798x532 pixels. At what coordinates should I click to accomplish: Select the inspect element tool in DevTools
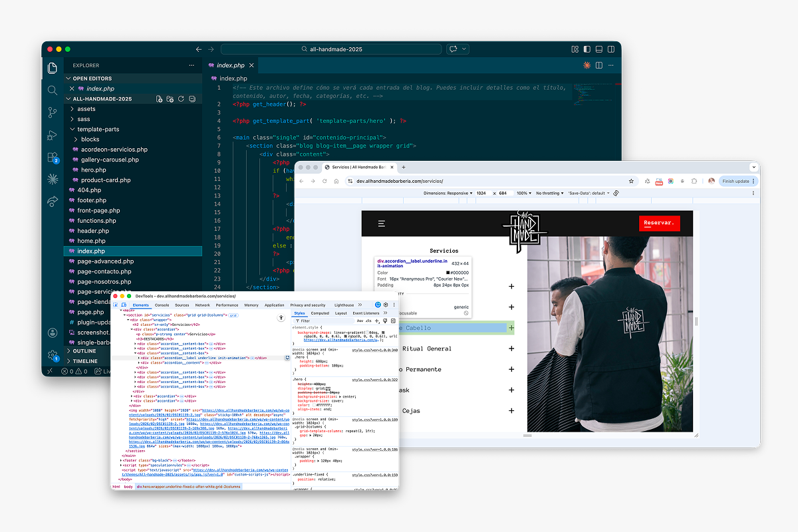[x=116, y=305]
